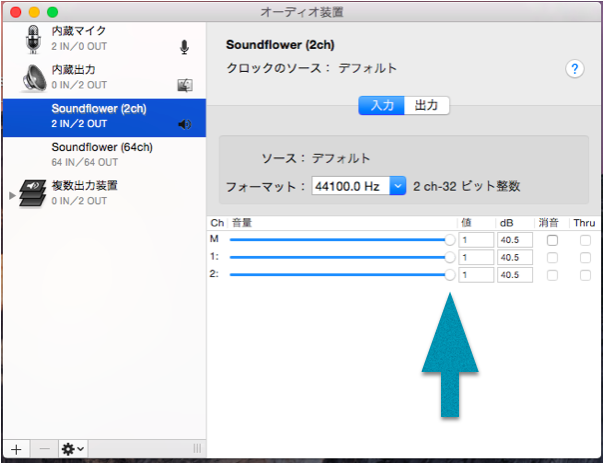
Task: Open the gear action menu
Action: pyautogui.click(x=73, y=449)
